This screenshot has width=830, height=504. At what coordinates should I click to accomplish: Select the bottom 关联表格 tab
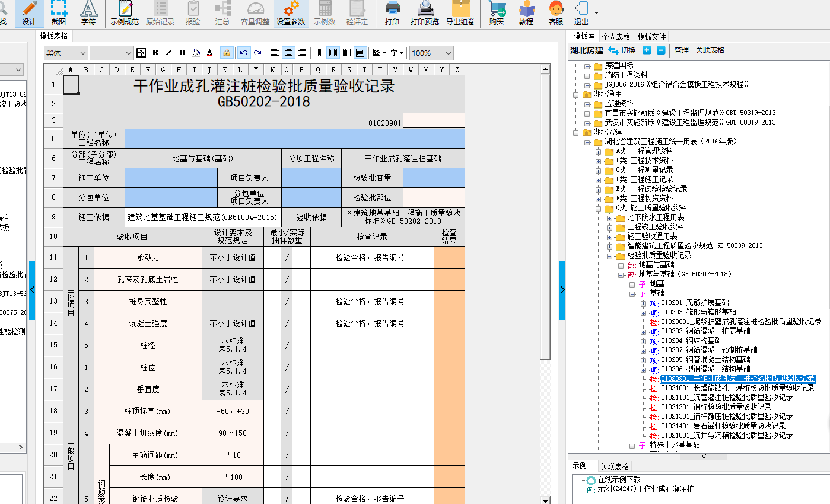pos(615,467)
